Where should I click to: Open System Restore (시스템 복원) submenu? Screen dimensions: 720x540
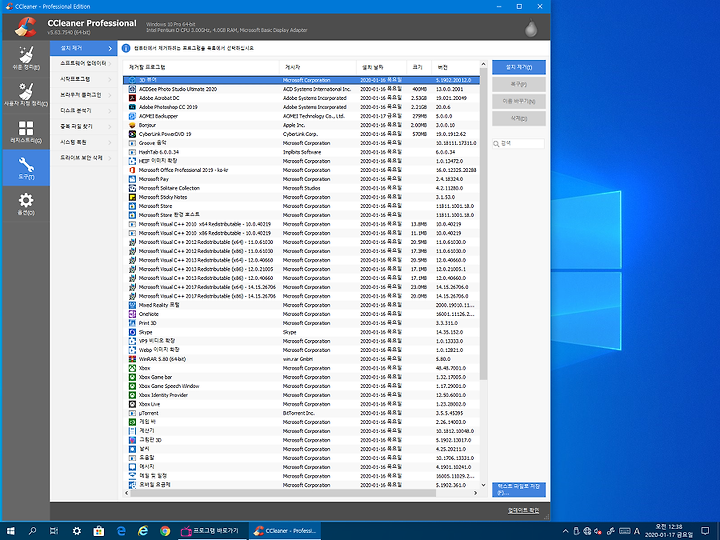(84, 142)
